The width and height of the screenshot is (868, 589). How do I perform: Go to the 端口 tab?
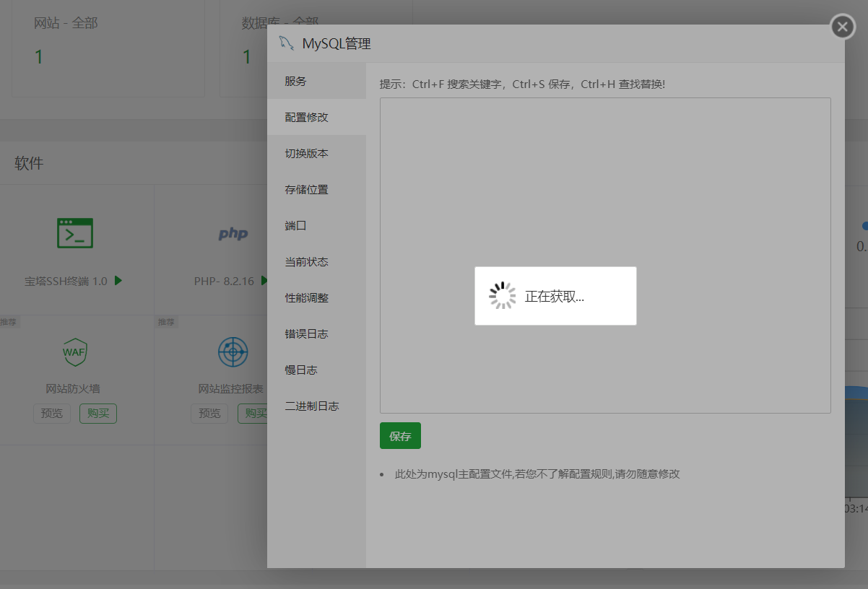click(x=316, y=226)
